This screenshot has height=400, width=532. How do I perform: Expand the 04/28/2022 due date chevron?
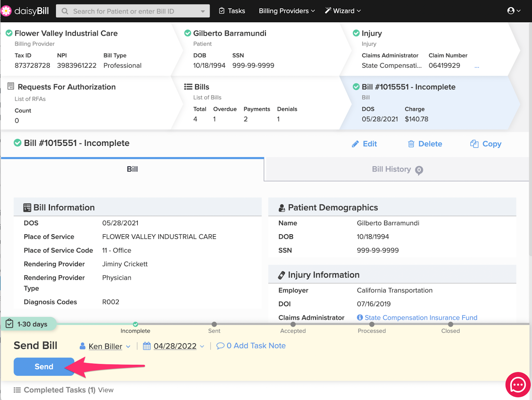202,347
